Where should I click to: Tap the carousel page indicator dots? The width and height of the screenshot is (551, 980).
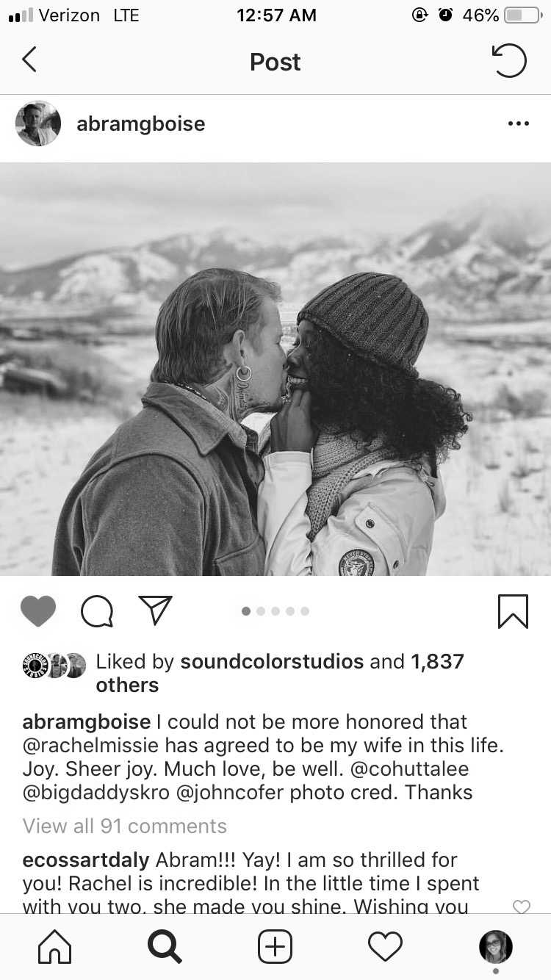coord(275,610)
